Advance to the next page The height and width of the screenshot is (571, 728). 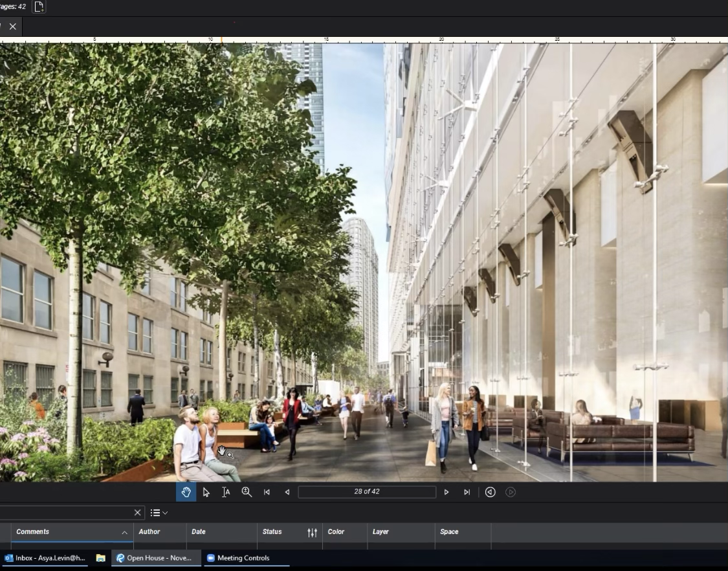point(447,492)
